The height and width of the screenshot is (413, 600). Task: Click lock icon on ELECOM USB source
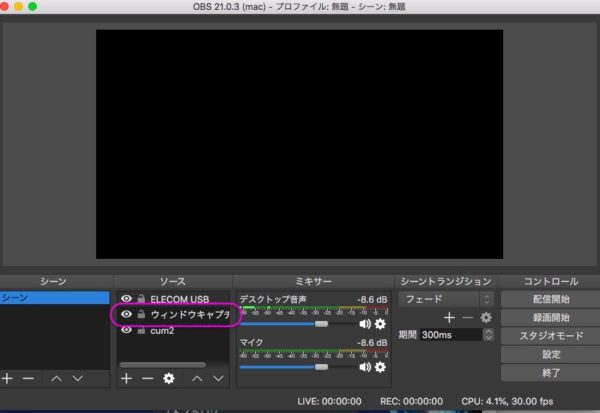pos(141,298)
